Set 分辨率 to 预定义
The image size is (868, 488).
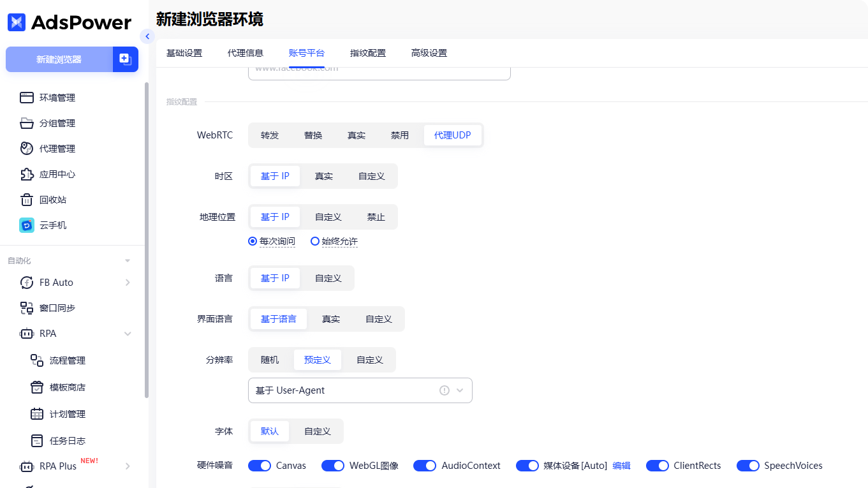click(318, 360)
